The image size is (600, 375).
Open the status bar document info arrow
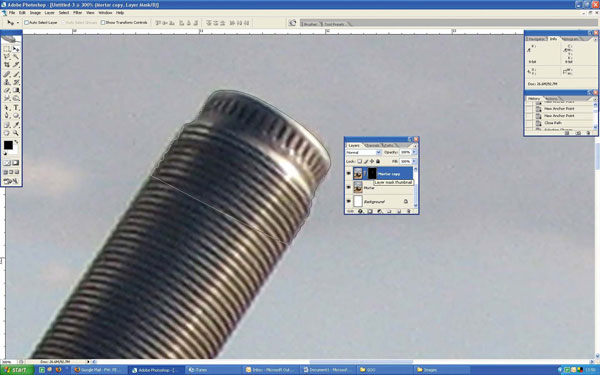pyautogui.click(x=89, y=361)
